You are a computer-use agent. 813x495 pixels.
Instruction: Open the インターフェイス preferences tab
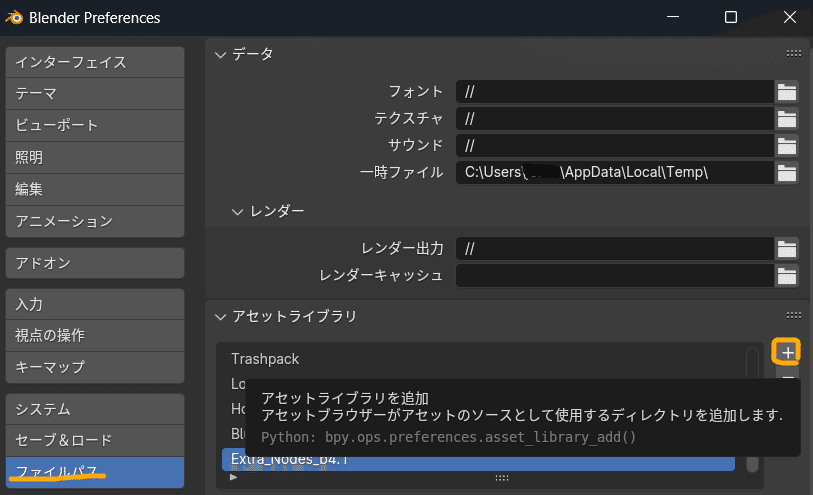(95, 62)
